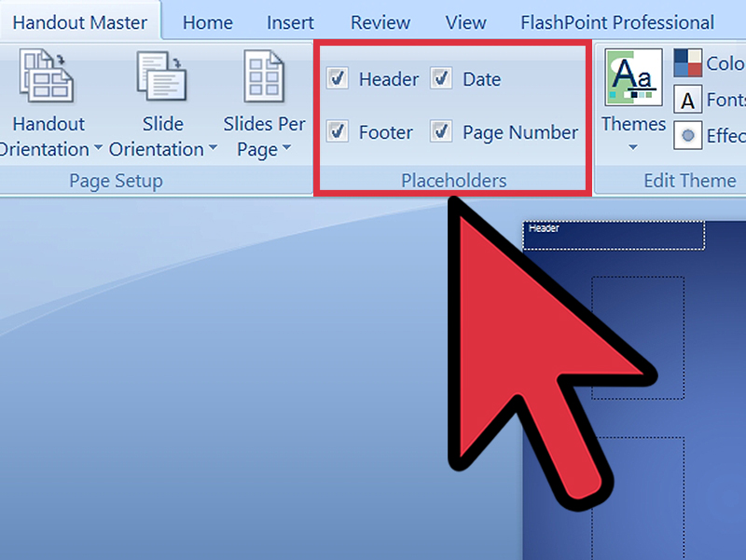Expand the Handout Orientation dropdown arrow

(98, 148)
